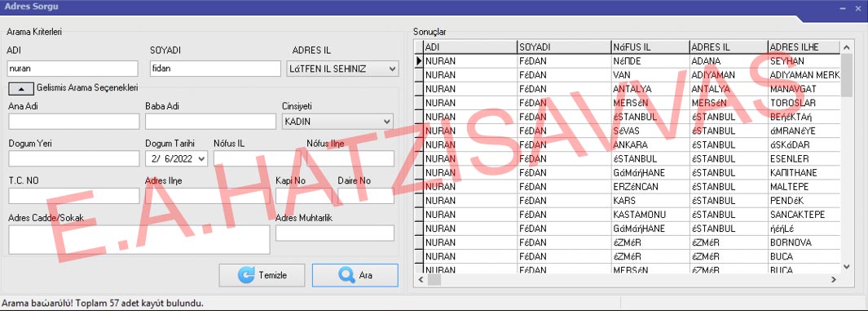
Task: Select the row selector arrow of first row
Action: [419, 61]
